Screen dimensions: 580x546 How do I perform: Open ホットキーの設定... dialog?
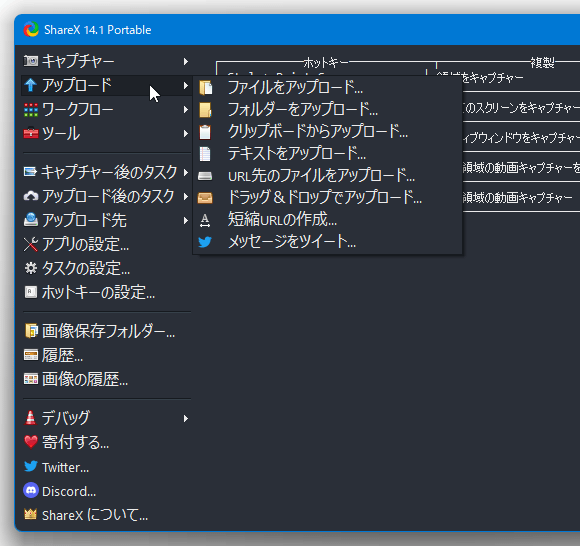click(x=107, y=292)
